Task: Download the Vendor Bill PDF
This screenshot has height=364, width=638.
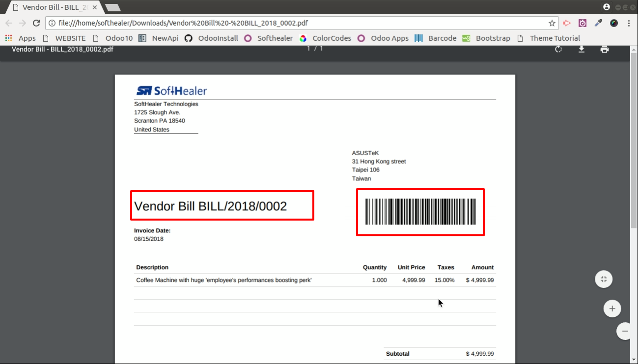Action: [582, 49]
